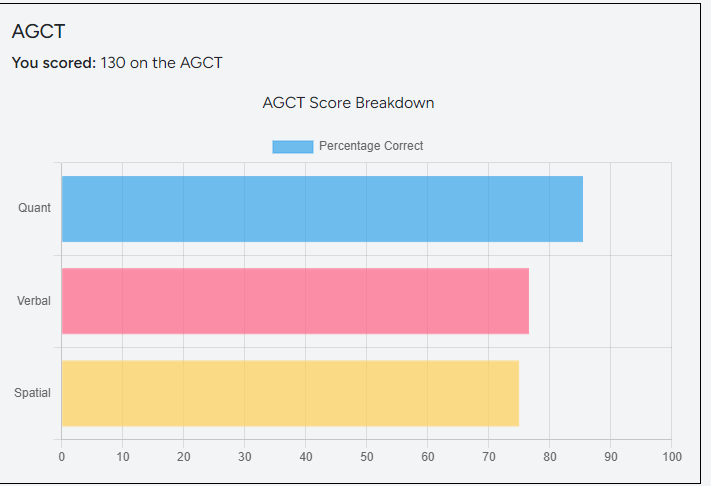Click the 70 tick label on x-axis

(489, 457)
